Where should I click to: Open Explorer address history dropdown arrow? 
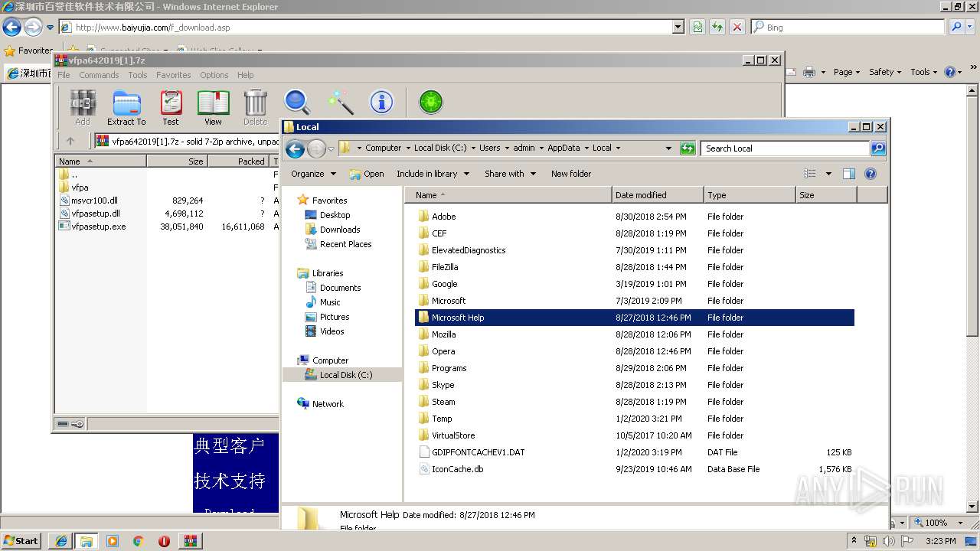click(668, 148)
